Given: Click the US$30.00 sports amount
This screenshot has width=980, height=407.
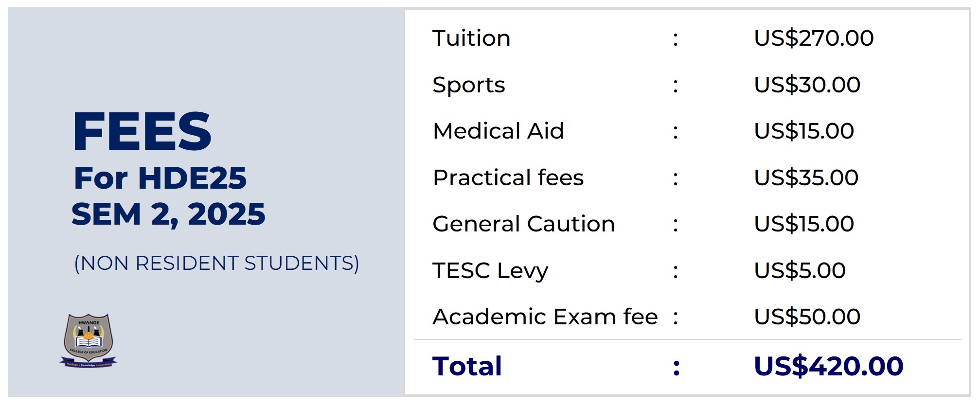Looking at the screenshot, I should [807, 85].
